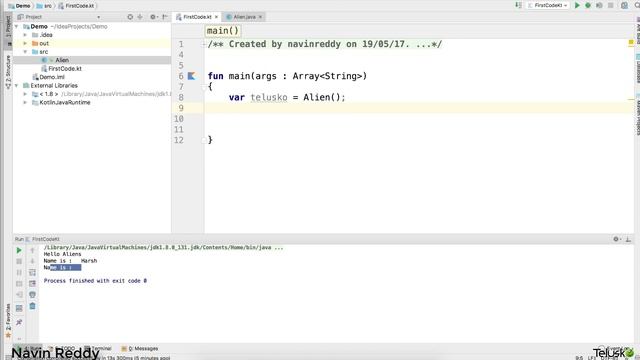The image size is (640, 360).
Task: Click the telusko variable on line 8
Action: click(x=269, y=97)
